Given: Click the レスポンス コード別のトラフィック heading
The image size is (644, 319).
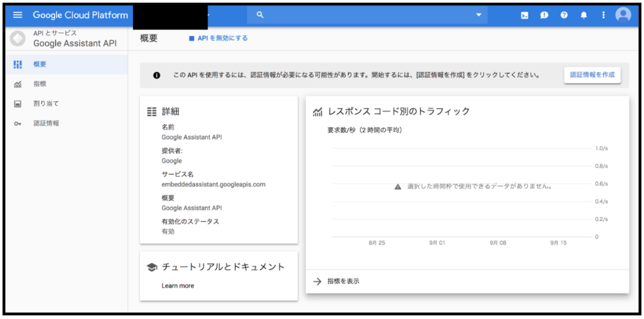Looking at the screenshot, I should click(x=399, y=112).
